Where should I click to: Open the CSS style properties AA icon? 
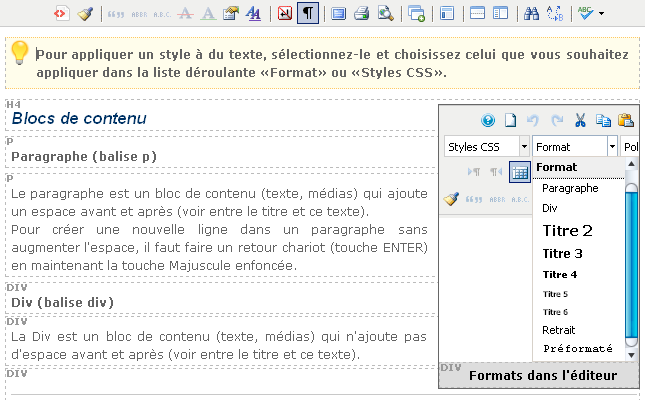click(253, 14)
